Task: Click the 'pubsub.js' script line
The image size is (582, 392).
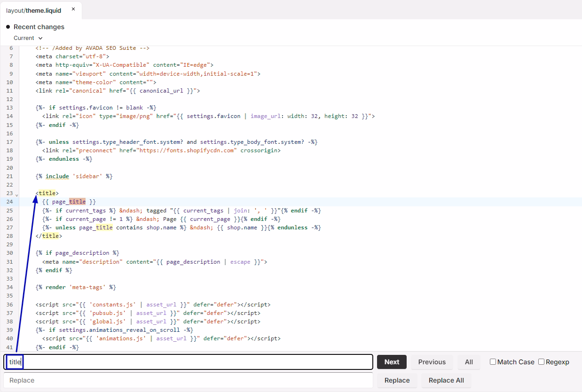Action: (148, 313)
